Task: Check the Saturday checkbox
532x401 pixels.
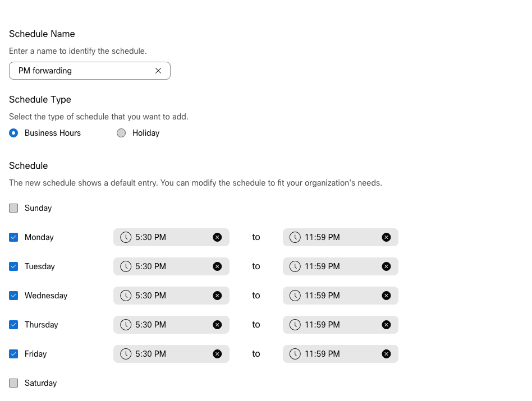Action: [13, 383]
